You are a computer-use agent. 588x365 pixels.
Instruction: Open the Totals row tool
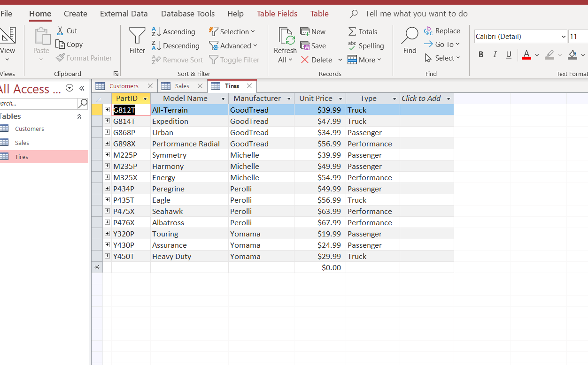[x=363, y=31]
